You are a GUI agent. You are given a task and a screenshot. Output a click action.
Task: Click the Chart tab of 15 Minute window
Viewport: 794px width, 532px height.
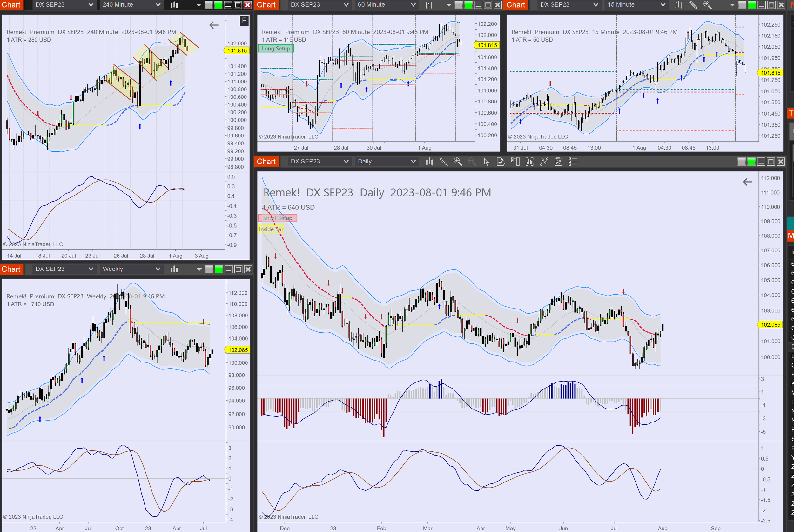click(516, 5)
